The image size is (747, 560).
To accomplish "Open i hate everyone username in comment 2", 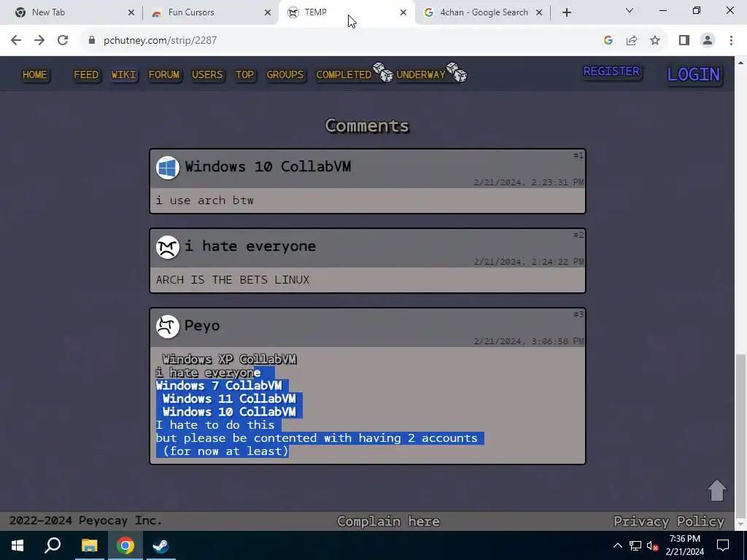I will 250,246.
